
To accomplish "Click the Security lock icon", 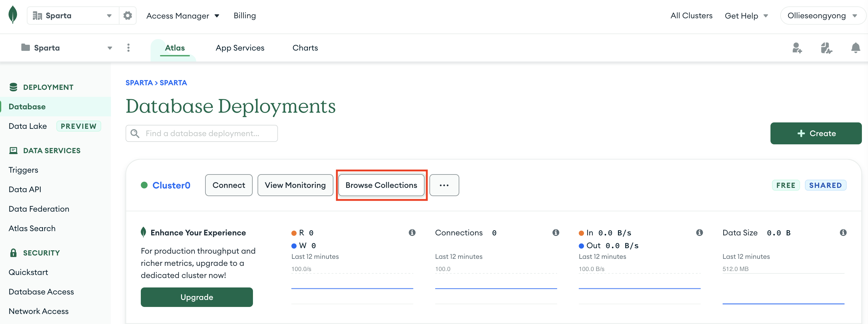I will point(13,253).
